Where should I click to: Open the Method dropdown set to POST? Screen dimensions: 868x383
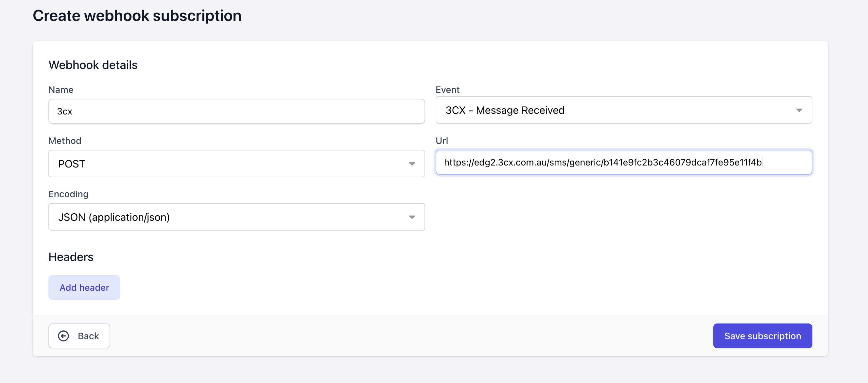click(236, 164)
